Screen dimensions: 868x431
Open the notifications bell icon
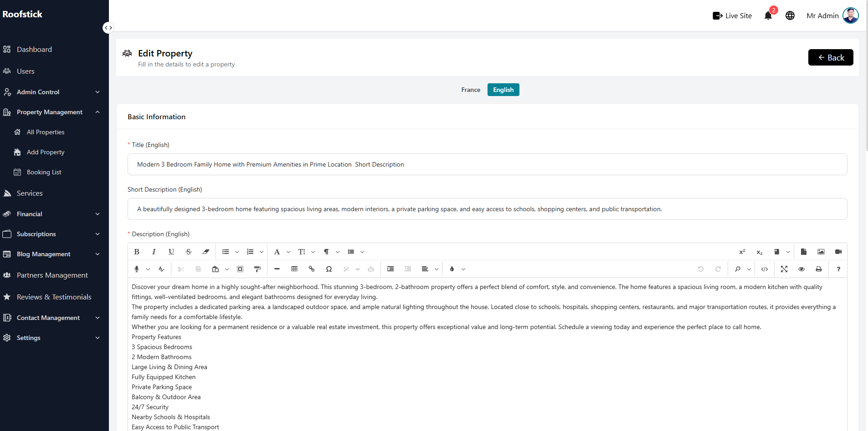tap(768, 15)
